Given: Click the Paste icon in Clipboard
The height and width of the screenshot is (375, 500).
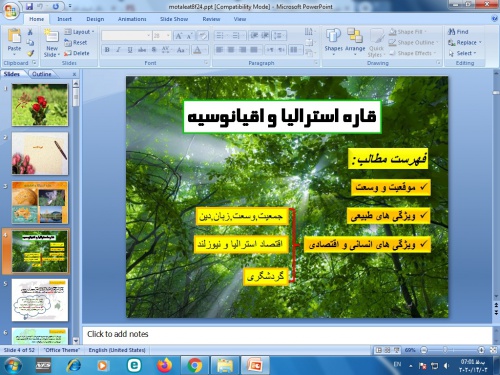Looking at the screenshot, I should [x=14, y=37].
